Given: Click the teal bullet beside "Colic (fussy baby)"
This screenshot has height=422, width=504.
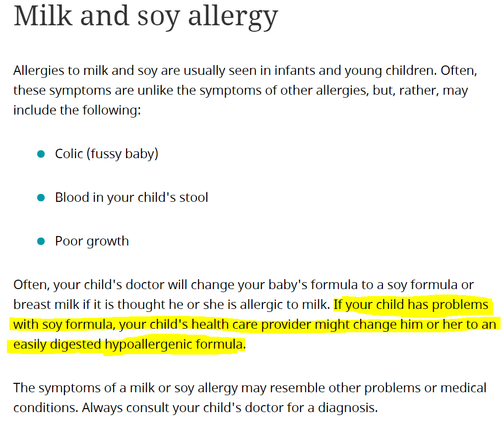Looking at the screenshot, I should [x=41, y=154].
